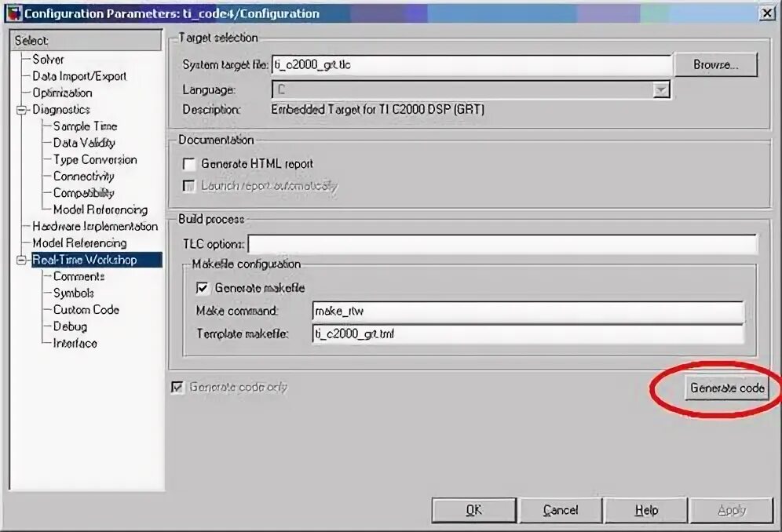Screen dimensions: 782x532
Task: Open the Language dropdown
Action: [x=661, y=89]
